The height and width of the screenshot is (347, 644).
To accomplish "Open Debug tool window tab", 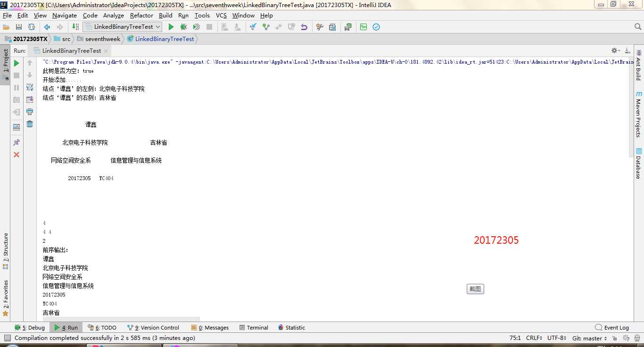I will tap(30, 328).
